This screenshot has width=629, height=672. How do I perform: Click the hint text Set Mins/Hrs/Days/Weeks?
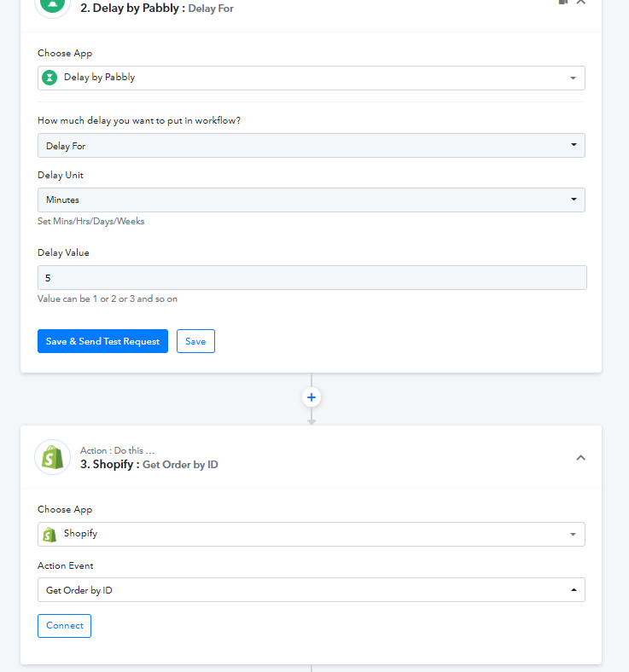91,221
